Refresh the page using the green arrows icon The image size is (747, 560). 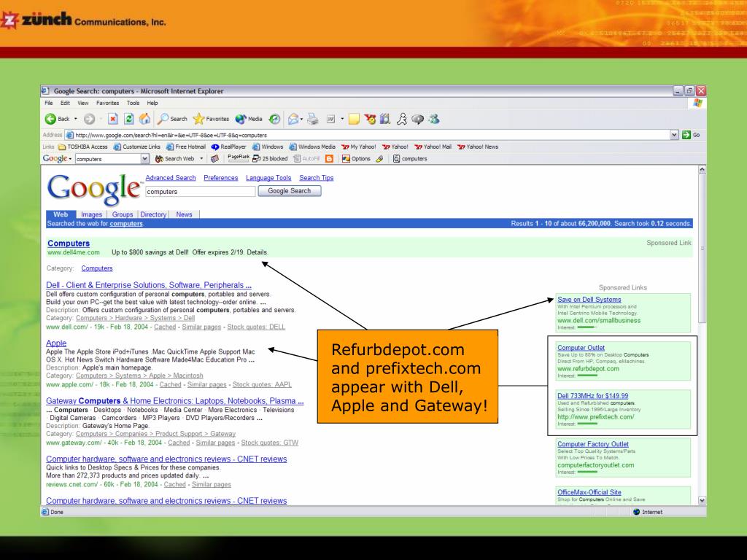128,119
